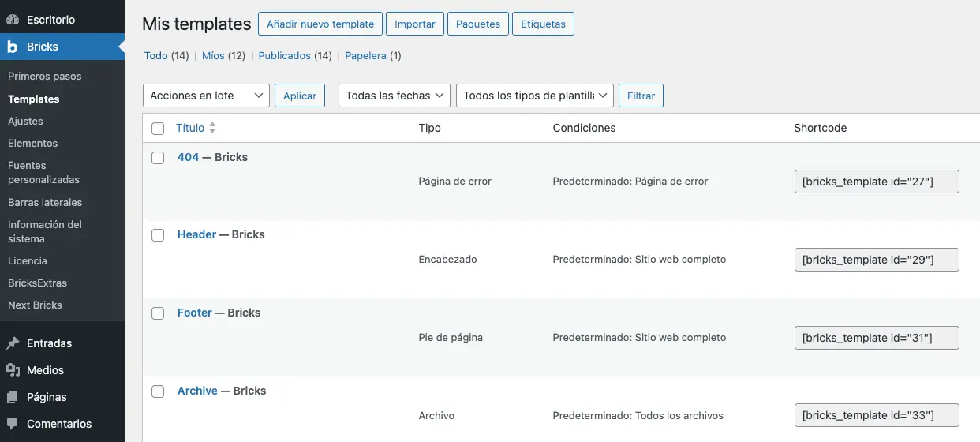Viewport: 980px width, 442px height.
Task: Click the shortcode field for template id 27
Action: coord(876,182)
